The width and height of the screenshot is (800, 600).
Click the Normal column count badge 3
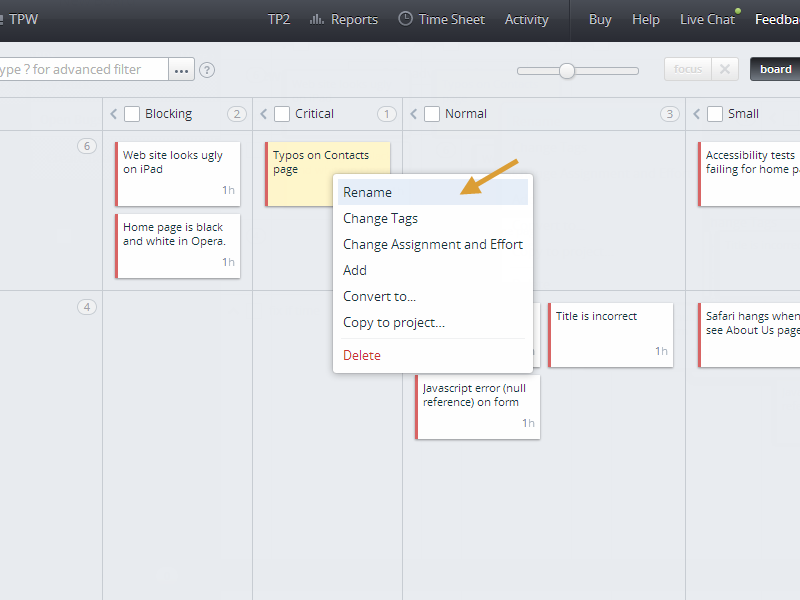point(669,114)
